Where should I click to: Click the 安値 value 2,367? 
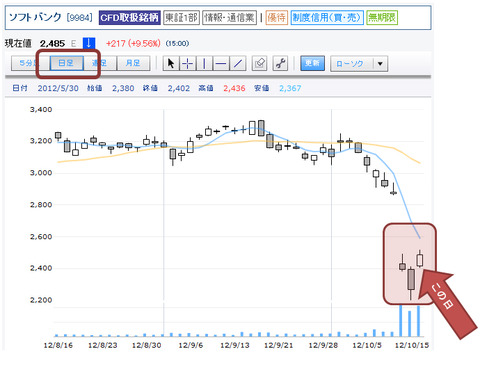pyautogui.click(x=290, y=88)
